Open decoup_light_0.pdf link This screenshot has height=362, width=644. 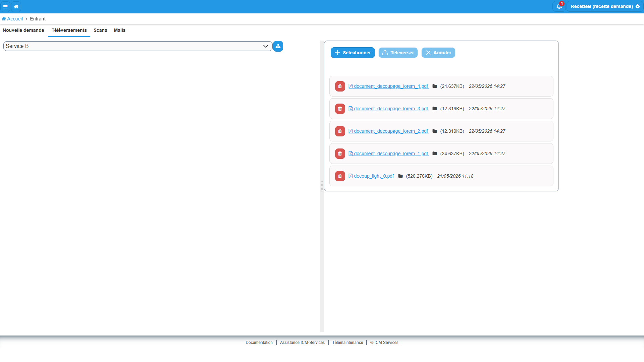click(x=372, y=176)
